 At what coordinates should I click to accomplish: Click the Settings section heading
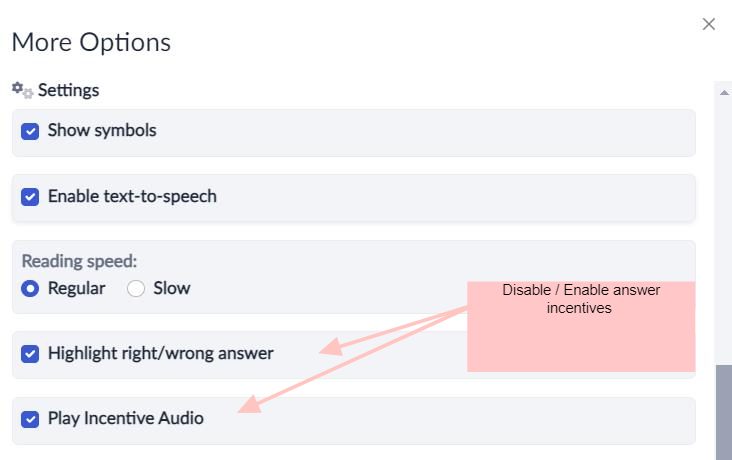click(x=68, y=90)
